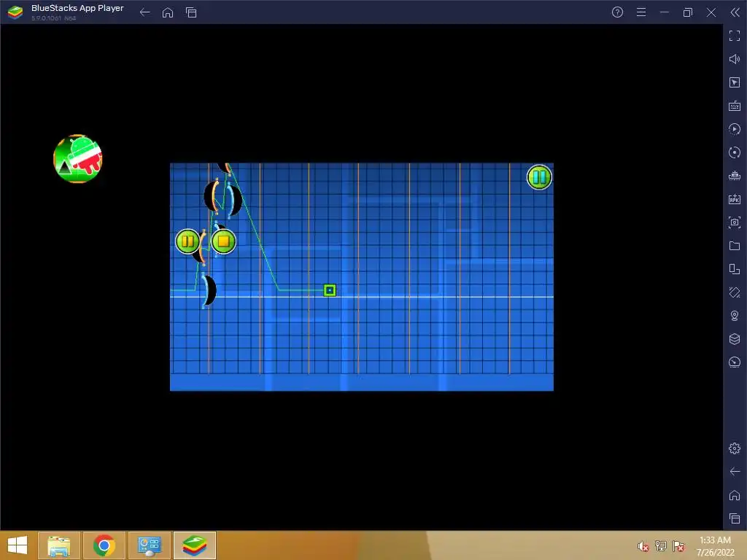Open Google Chrome from taskbar
Viewport: 747px width, 560px height.
104,545
